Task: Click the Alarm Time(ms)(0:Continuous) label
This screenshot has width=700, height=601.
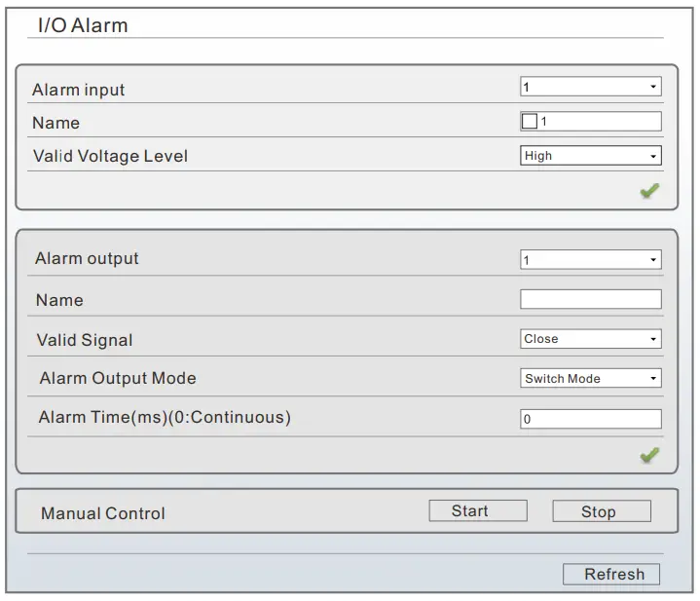Action: 165,417
